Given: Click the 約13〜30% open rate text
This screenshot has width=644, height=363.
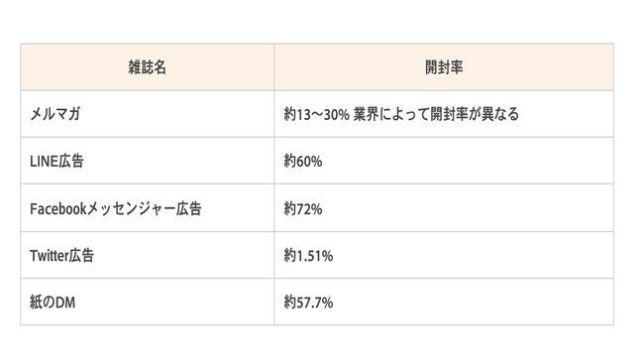Looking at the screenshot, I should click(316, 114).
